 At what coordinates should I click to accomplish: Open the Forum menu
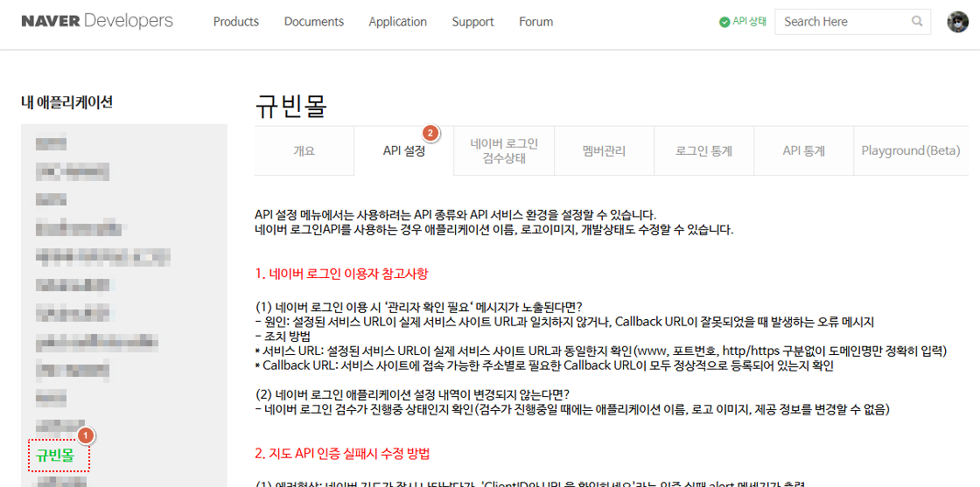tap(535, 22)
